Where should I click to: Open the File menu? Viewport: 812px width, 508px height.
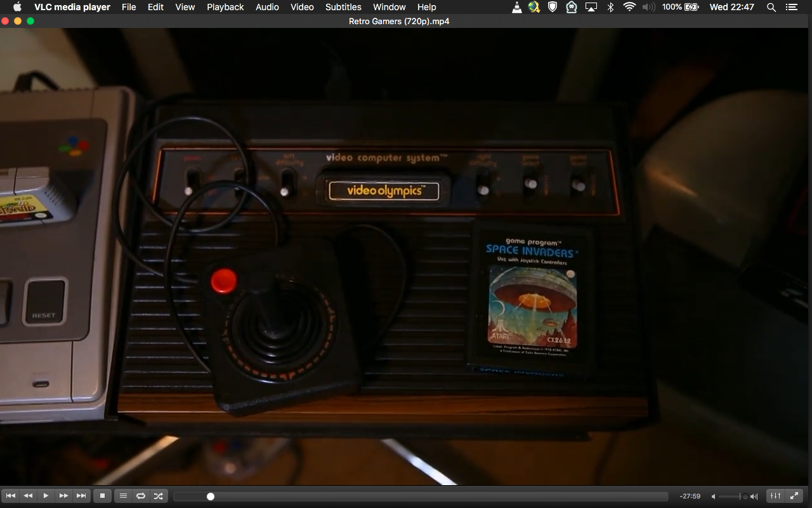pyautogui.click(x=129, y=7)
